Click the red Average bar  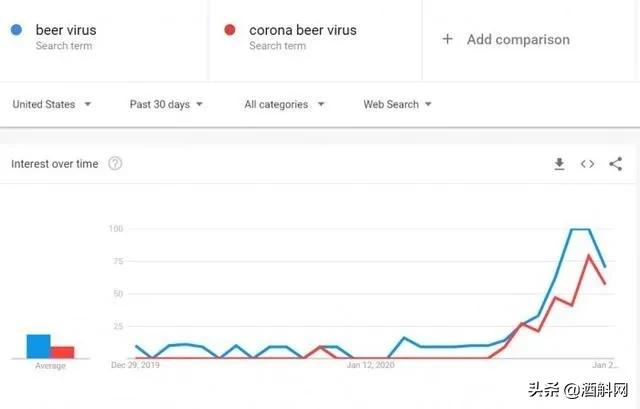62,352
